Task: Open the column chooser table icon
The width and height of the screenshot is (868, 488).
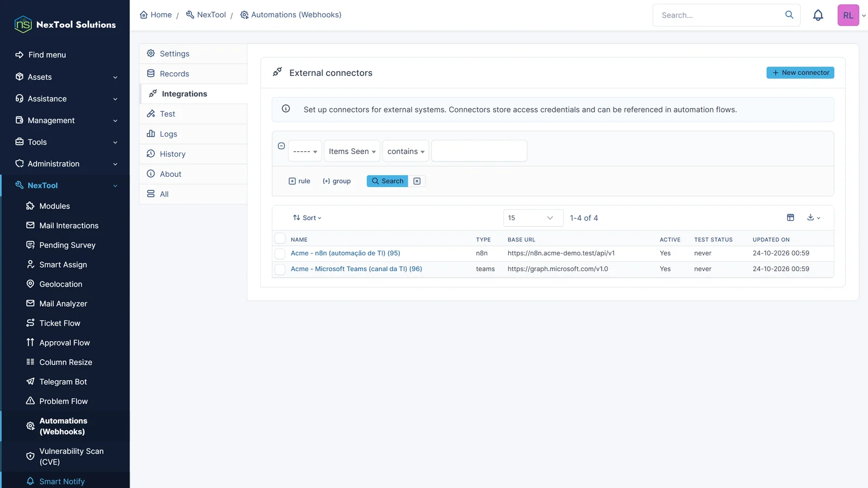Action: pos(790,217)
